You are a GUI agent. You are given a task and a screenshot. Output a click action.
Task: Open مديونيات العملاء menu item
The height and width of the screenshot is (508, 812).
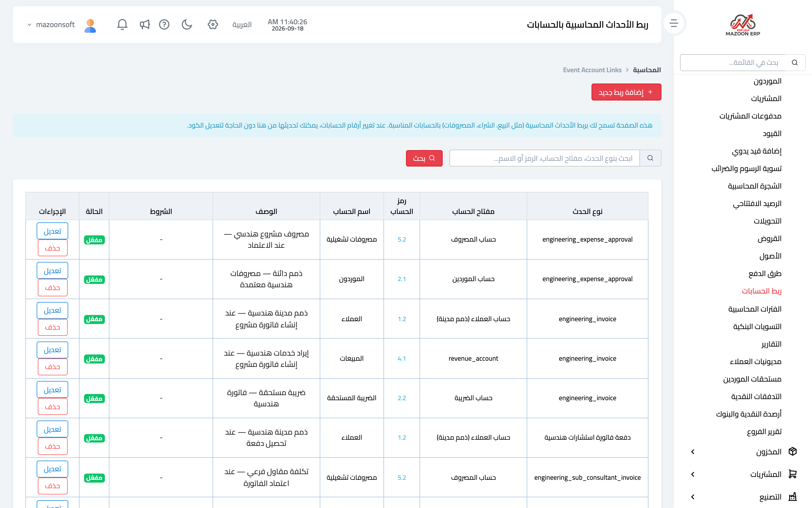756,361
